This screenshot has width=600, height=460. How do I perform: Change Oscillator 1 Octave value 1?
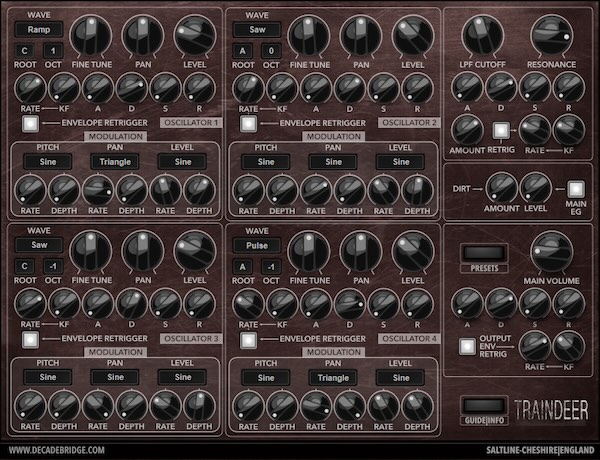point(53,51)
